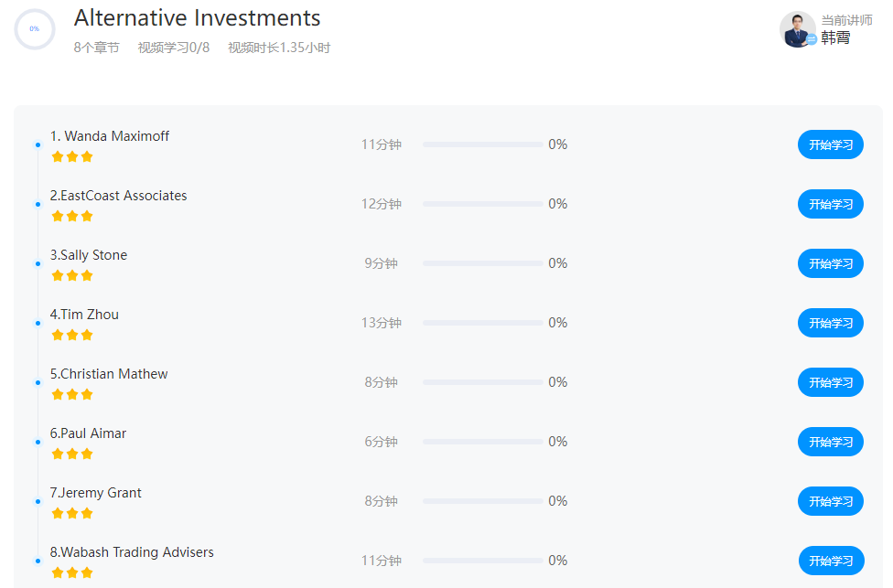This screenshot has width=893, height=588.
Task: Start learning chapter 2 EastCoast Associates
Action: click(x=830, y=204)
